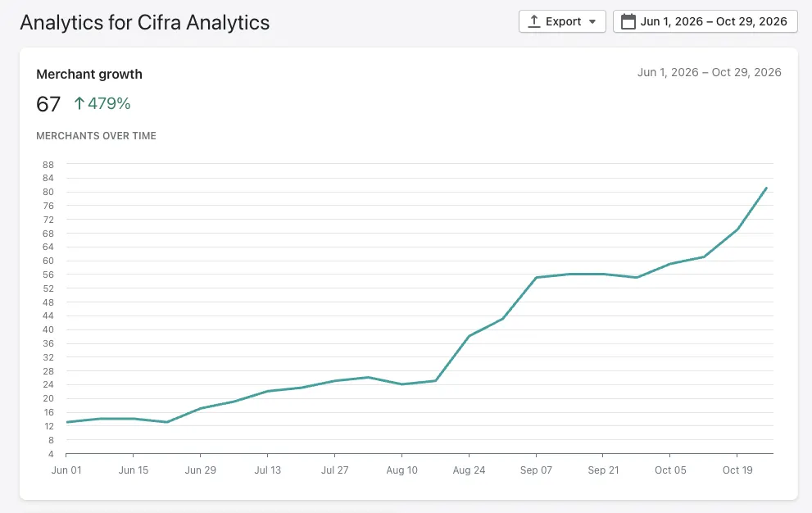Click the Sep 21 x-axis label
Viewport: 812px width, 513px height.
pyautogui.click(x=603, y=470)
